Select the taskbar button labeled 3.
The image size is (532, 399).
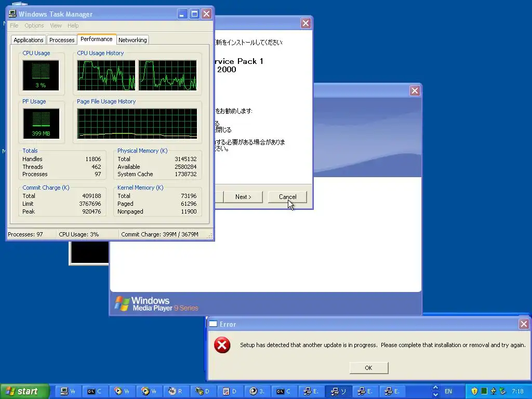(x=258, y=391)
